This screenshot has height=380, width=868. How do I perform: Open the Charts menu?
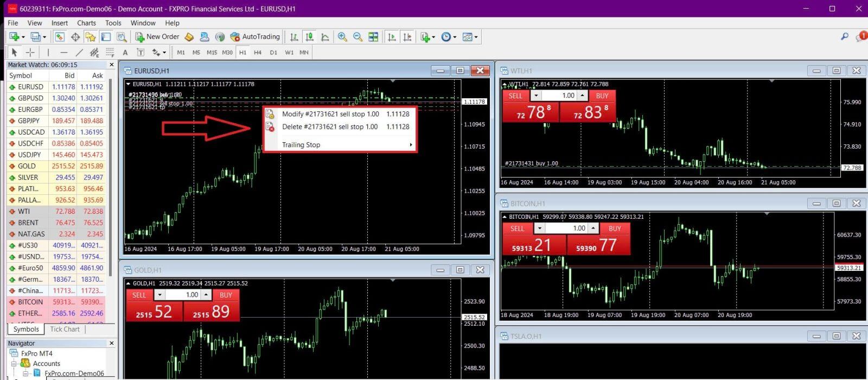coord(86,23)
